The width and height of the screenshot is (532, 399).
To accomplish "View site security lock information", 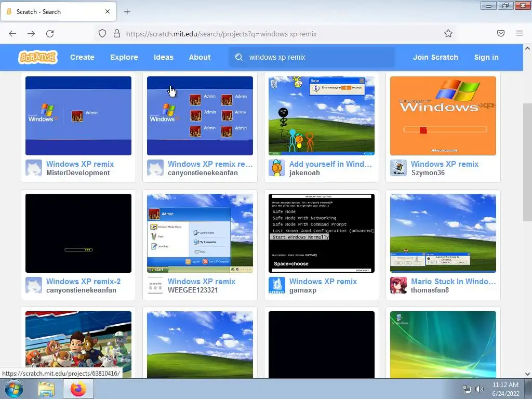I will click(x=117, y=33).
